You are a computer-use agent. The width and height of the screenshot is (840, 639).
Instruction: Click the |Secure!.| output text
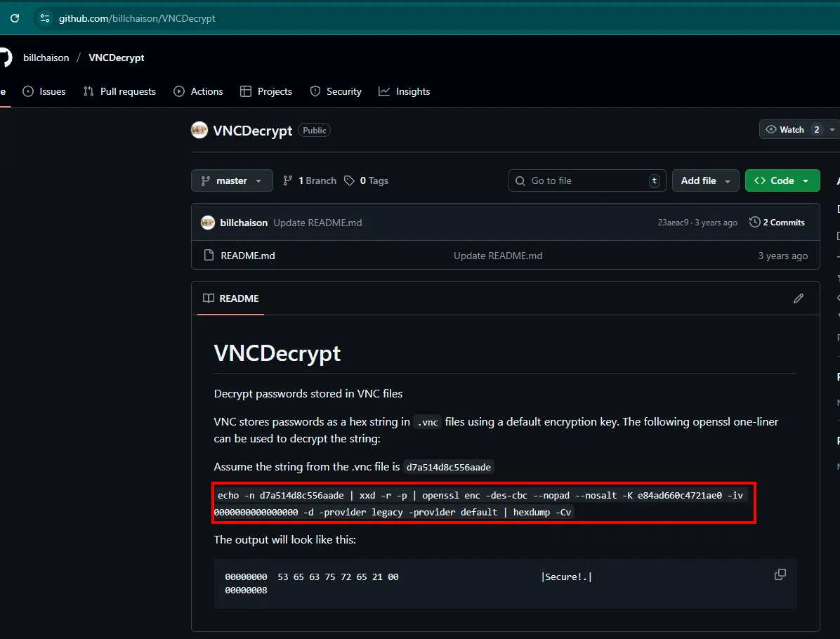(x=566, y=577)
